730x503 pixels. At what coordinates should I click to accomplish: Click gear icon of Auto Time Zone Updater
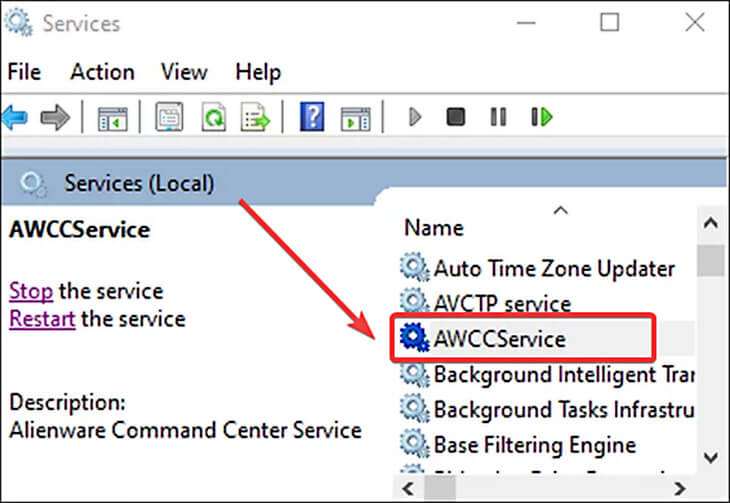[414, 267]
